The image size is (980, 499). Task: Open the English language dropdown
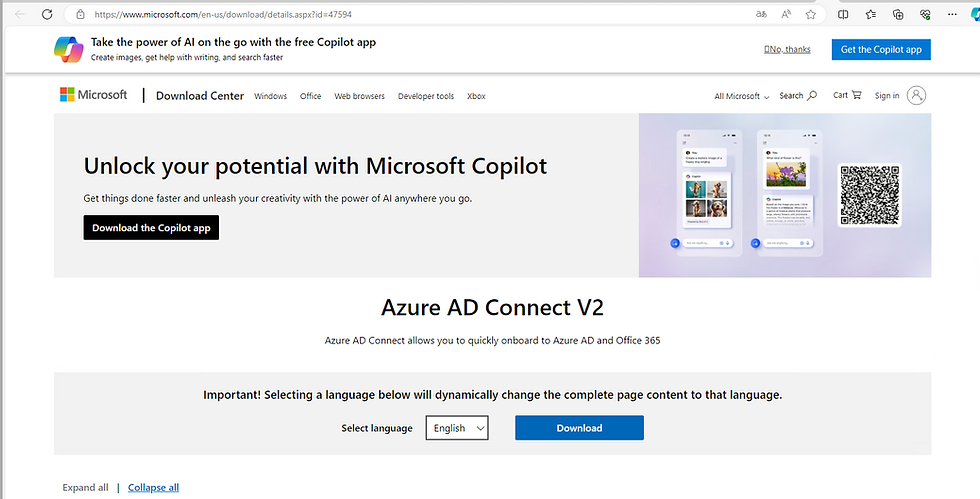457,428
